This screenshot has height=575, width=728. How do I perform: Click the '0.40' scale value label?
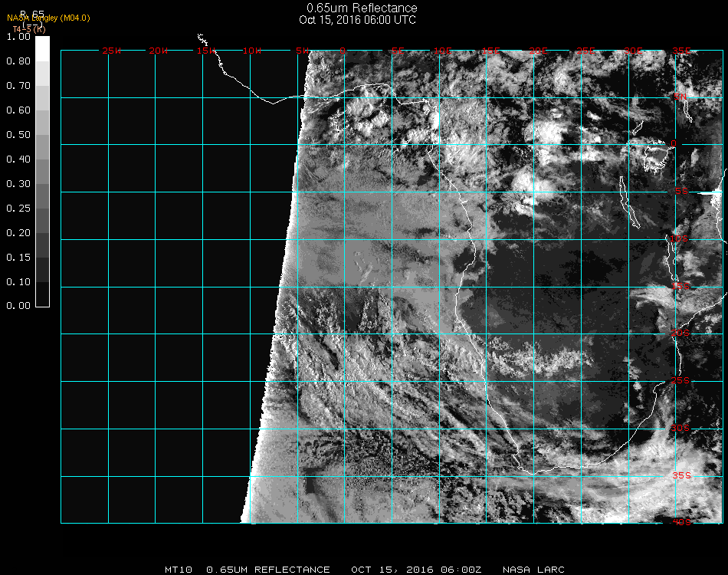coord(18,159)
